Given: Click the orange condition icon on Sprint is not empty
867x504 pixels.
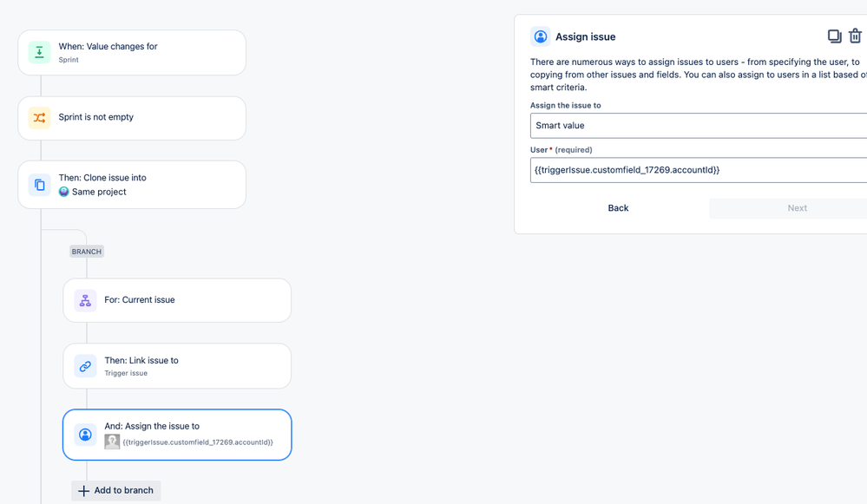Looking at the screenshot, I should point(39,118).
